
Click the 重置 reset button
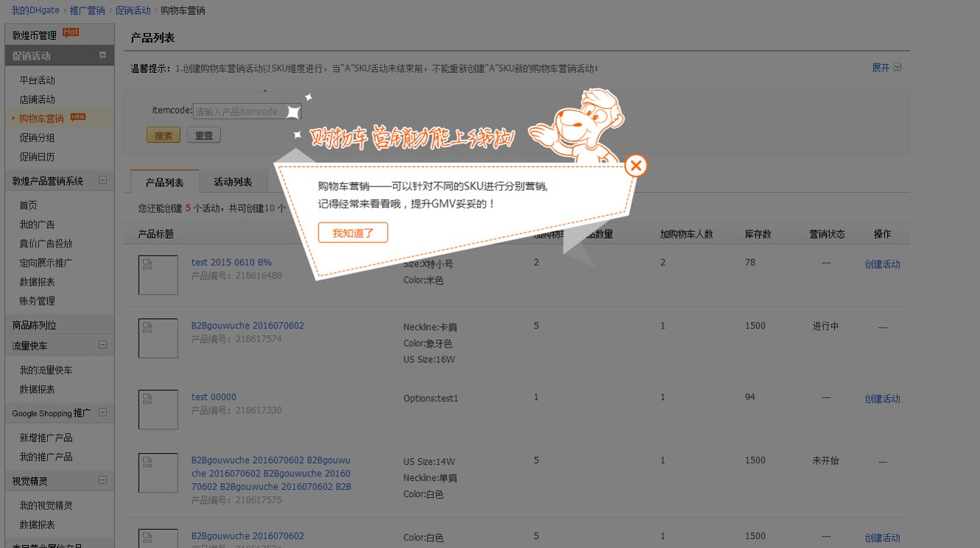[204, 136]
